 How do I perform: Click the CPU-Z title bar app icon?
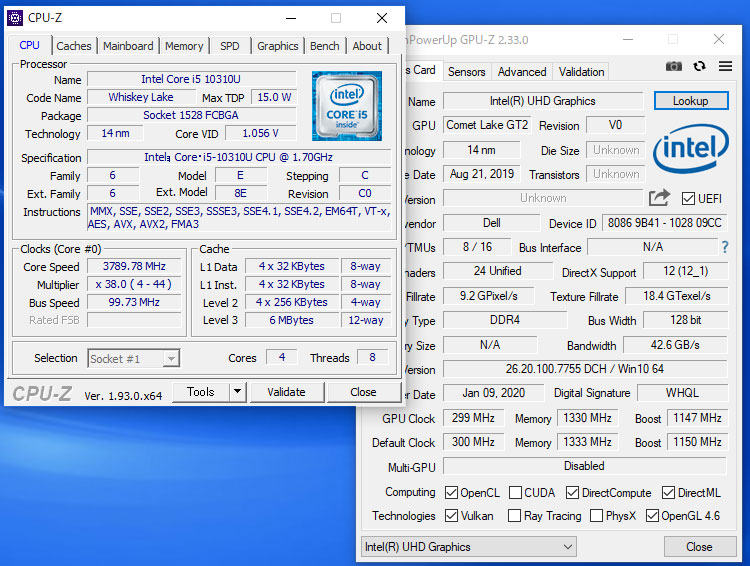point(15,18)
